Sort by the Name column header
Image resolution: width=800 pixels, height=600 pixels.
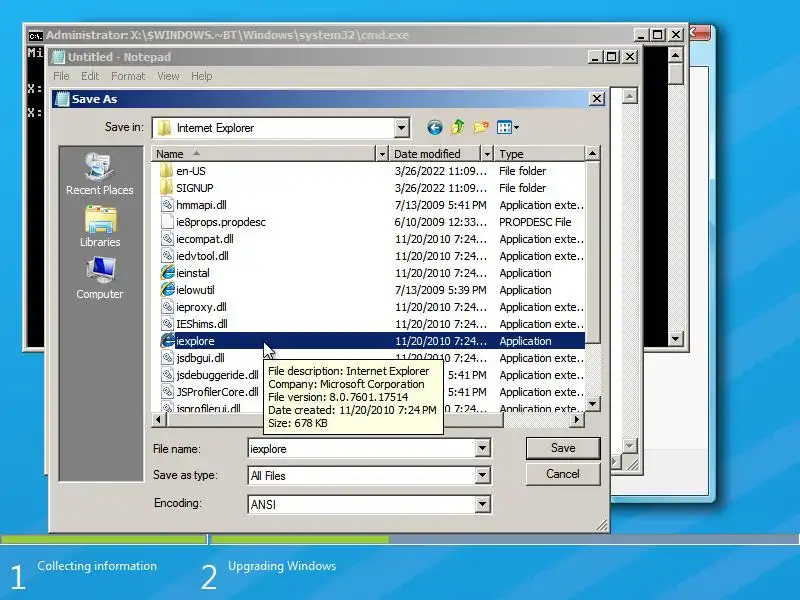click(x=264, y=154)
